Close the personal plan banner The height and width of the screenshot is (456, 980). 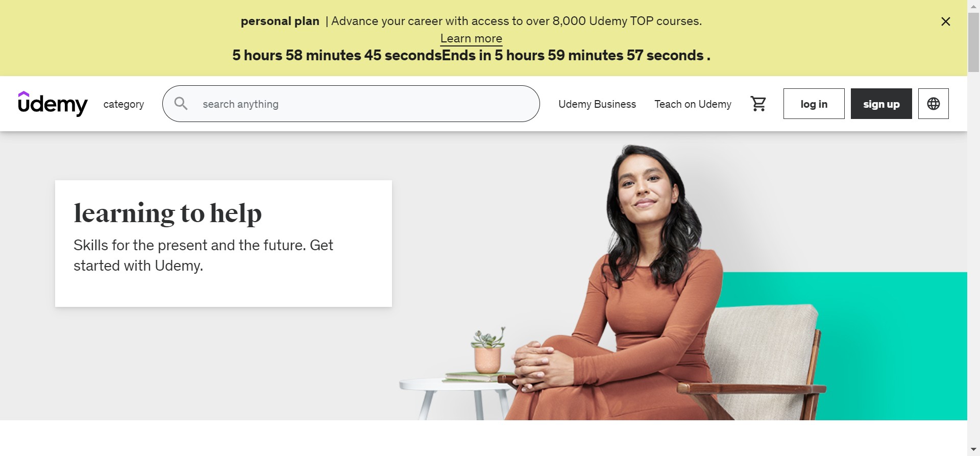[945, 21]
